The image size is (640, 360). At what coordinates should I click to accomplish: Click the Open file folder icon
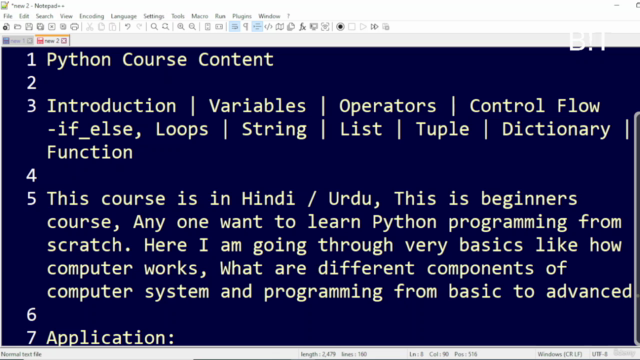pyautogui.click(x=18, y=27)
